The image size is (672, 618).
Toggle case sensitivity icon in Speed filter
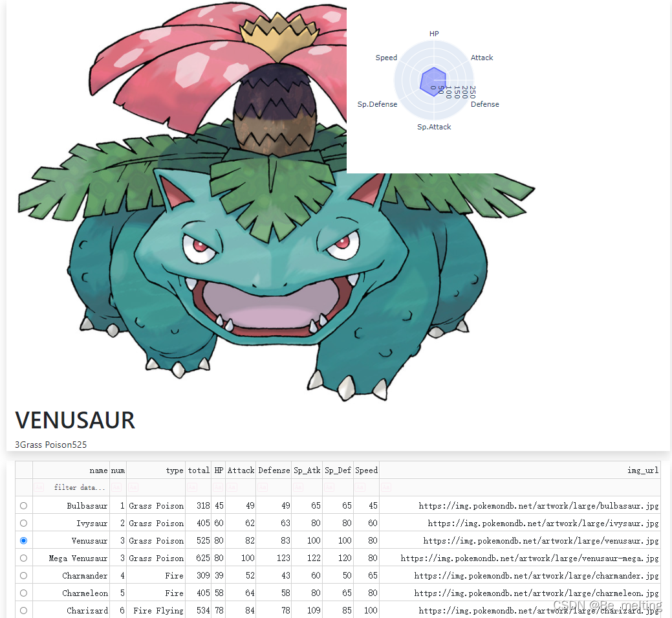[x=360, y=488]
